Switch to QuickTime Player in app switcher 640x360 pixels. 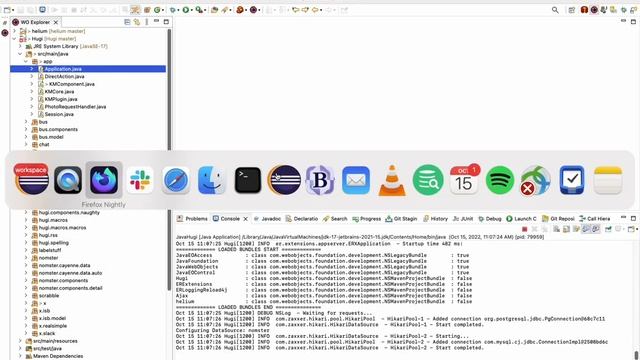tap(68, 180)
